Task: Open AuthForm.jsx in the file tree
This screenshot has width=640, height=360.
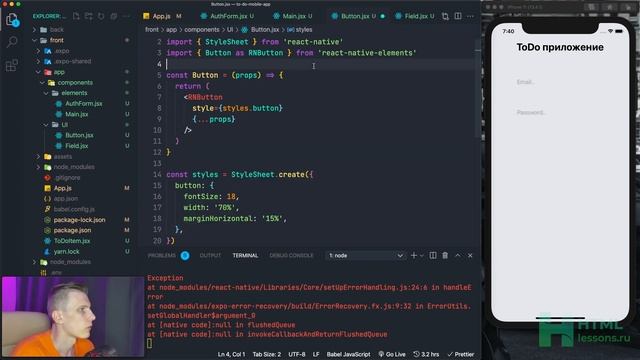Action: tap(84, 104)
